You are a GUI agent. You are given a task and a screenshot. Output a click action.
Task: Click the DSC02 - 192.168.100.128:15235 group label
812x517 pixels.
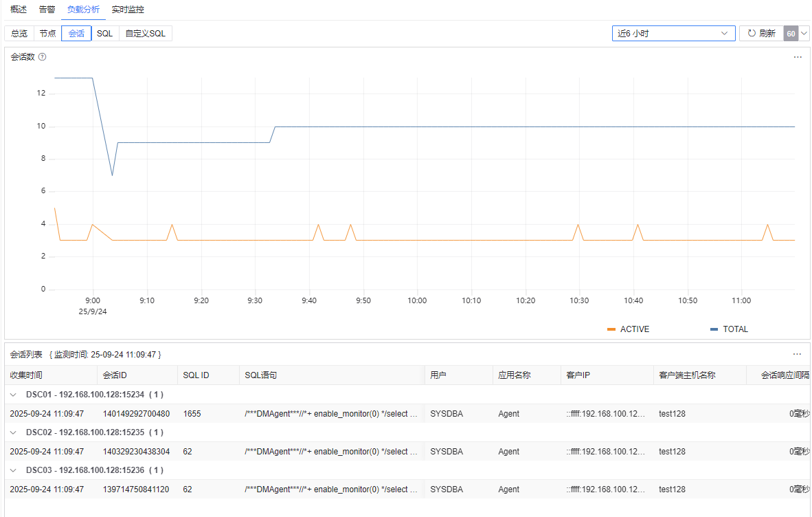tap(95, 432)
